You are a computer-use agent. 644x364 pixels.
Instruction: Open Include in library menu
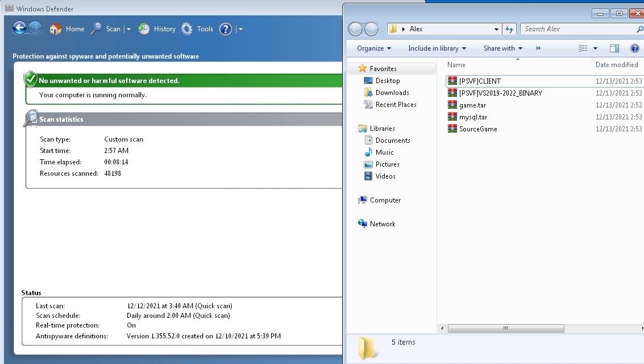click(x=437, y=48)
